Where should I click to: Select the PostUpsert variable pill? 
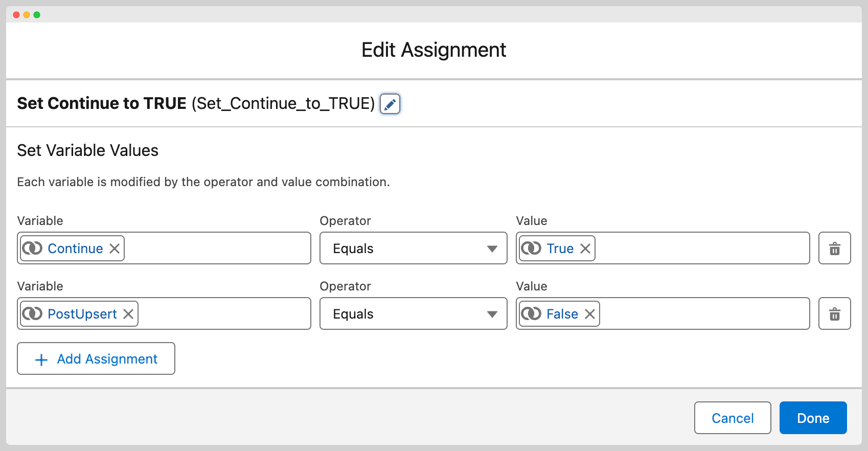(82, 314)
